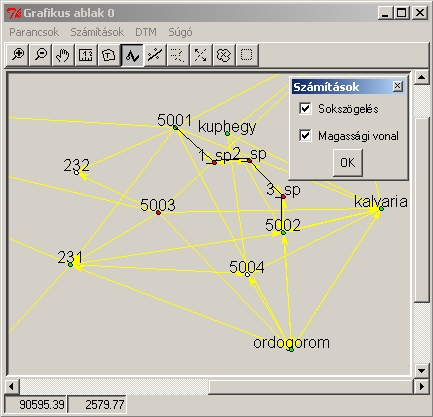
Task: Select the ordogorom point label
Action: [291, 343]
